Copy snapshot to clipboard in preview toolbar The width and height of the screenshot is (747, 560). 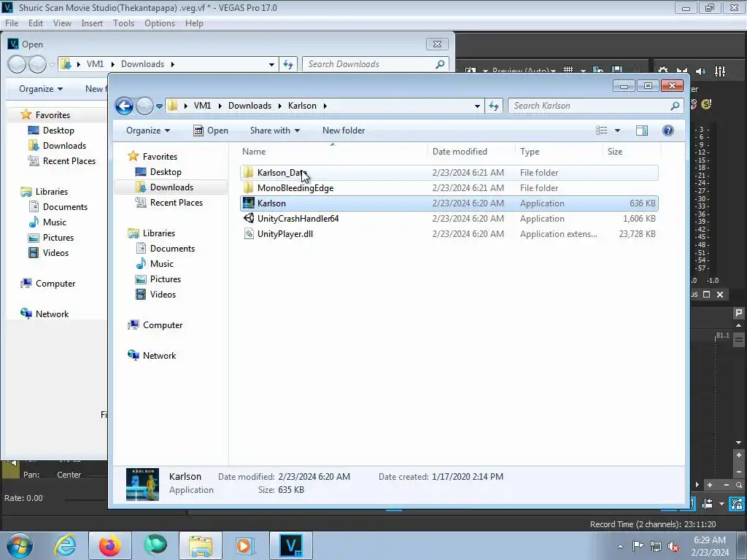tap(598, 71)
